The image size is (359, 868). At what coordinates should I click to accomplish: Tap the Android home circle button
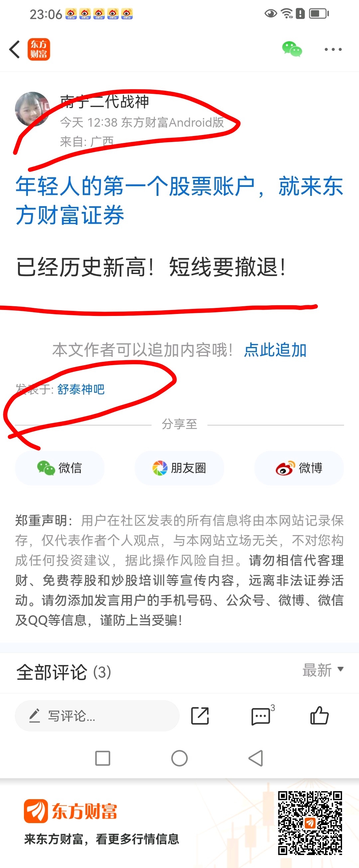pos(179,758)
